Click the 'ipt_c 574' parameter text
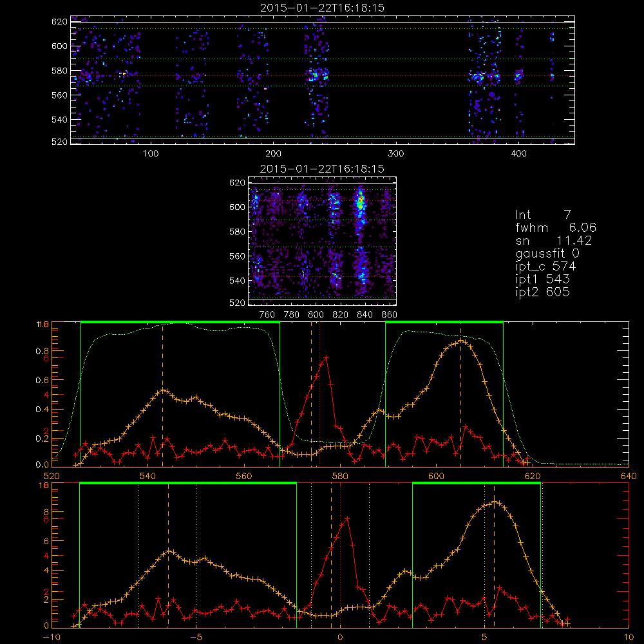This screenshot has height=644, width=644. (x=545, y=267)
